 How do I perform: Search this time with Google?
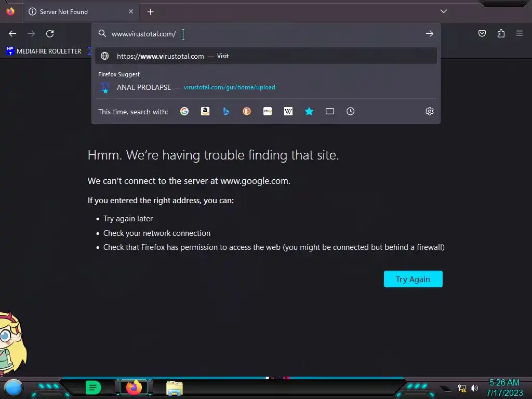(x=184, y=111)
